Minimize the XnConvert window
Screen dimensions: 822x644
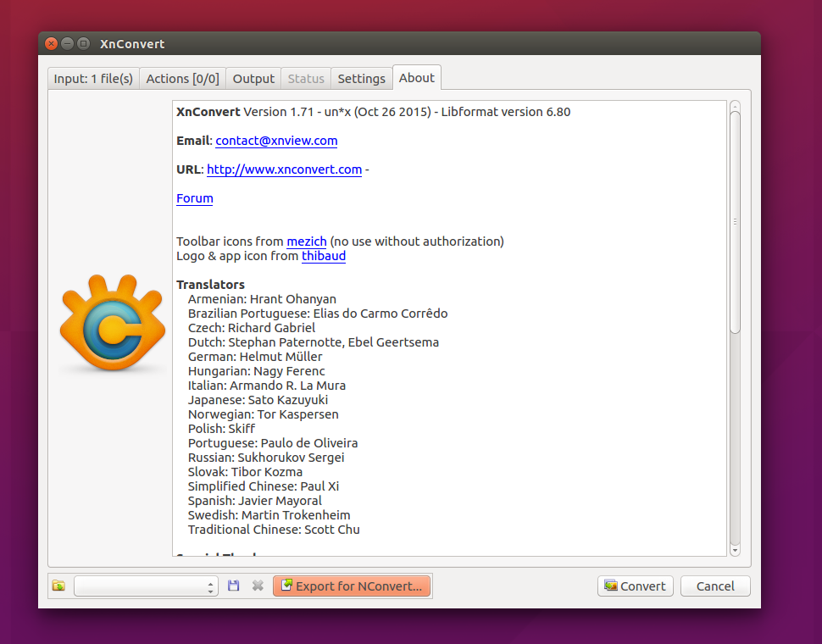67,43
